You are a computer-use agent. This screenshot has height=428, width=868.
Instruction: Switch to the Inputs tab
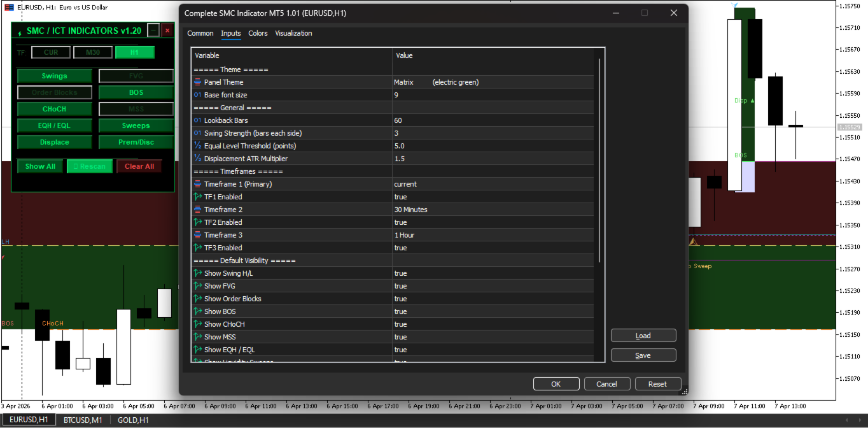(231, 33)
